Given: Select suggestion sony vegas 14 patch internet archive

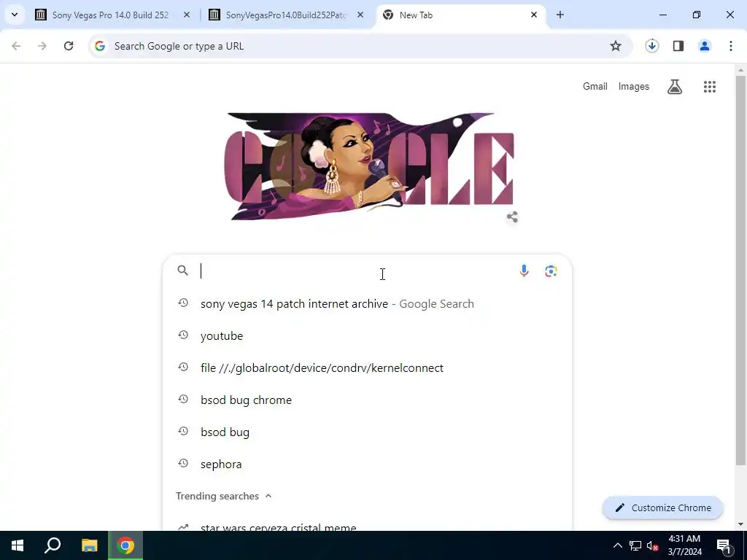Looking at the screenshot, I should tap(367, 304).
